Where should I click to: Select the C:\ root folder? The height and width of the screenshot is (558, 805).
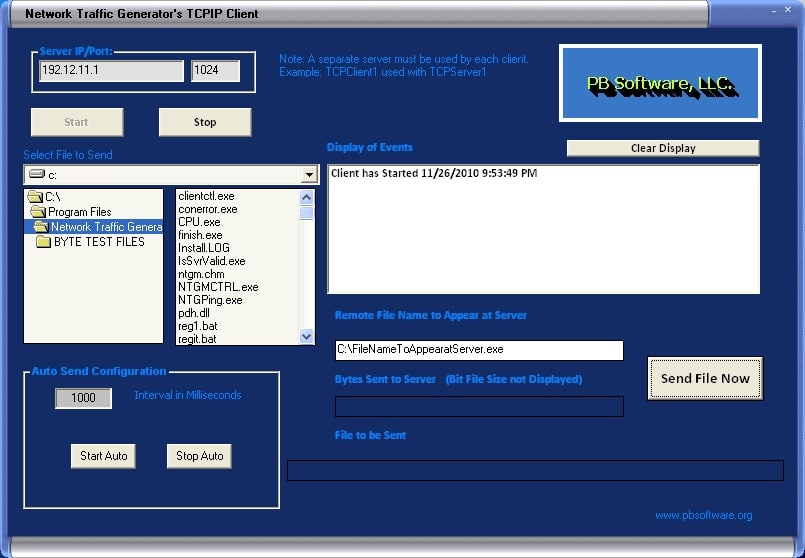pos(93,197)
